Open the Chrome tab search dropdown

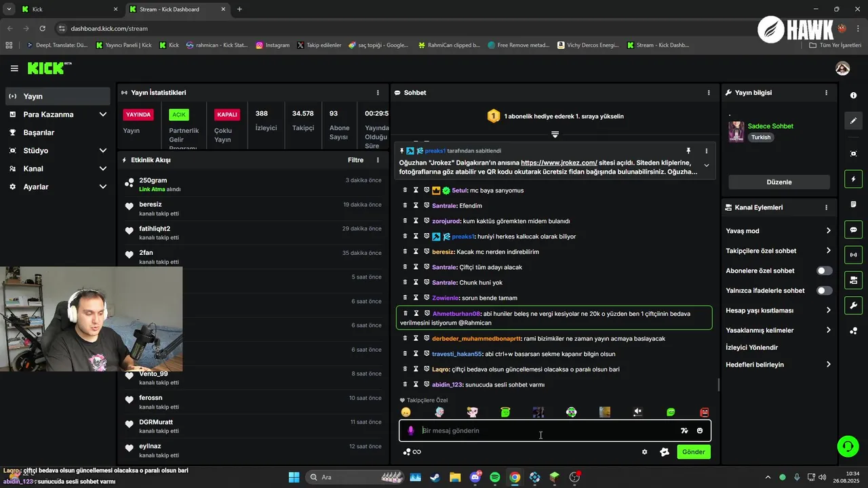pos(9,9)
